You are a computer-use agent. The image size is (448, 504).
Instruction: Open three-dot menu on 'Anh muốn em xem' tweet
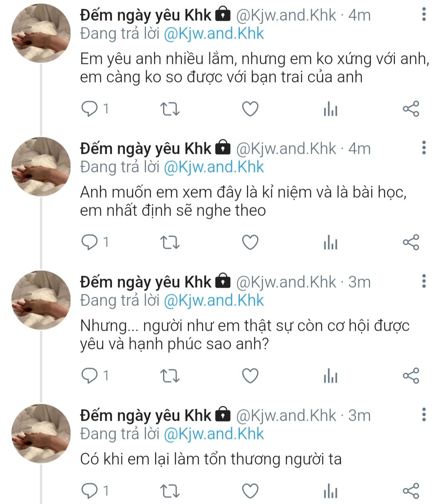click(x=424, y=148)
